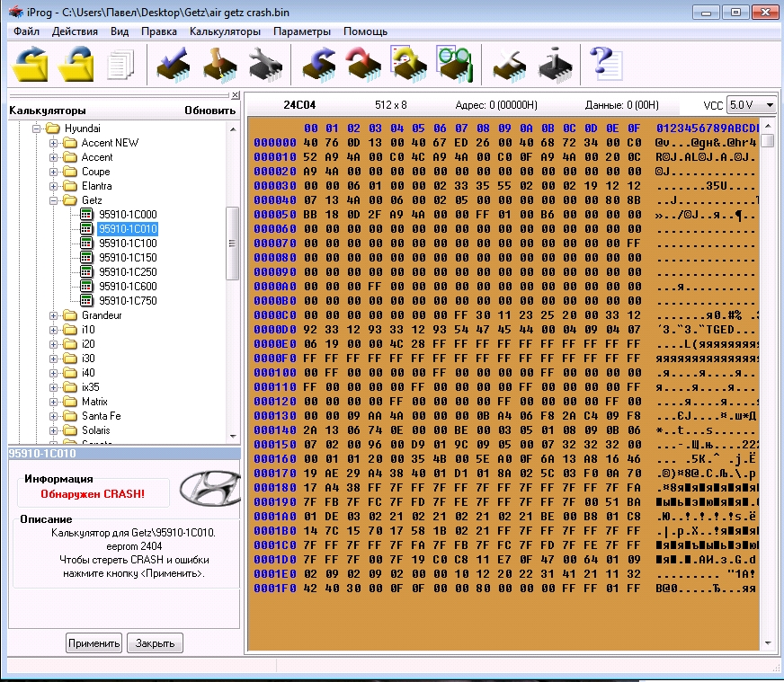The width and height of the screenshot is (784, 682).
Task: Click the hex view scroll up arrow
Action: coord(768,126)
